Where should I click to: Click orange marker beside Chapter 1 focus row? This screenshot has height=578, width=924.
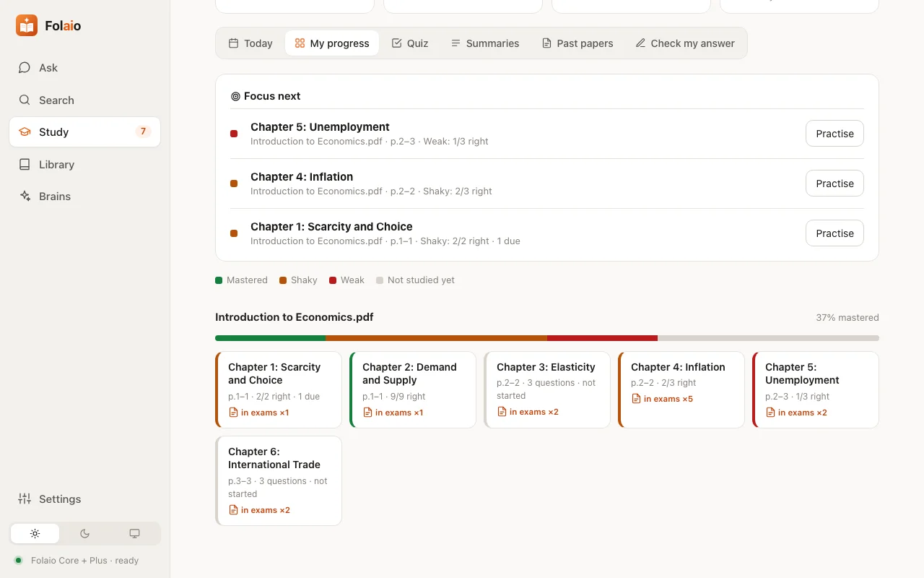[234, 233]
